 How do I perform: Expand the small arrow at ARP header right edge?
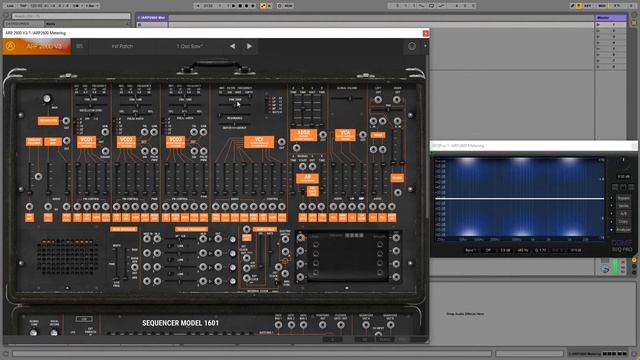click(425, 46)
